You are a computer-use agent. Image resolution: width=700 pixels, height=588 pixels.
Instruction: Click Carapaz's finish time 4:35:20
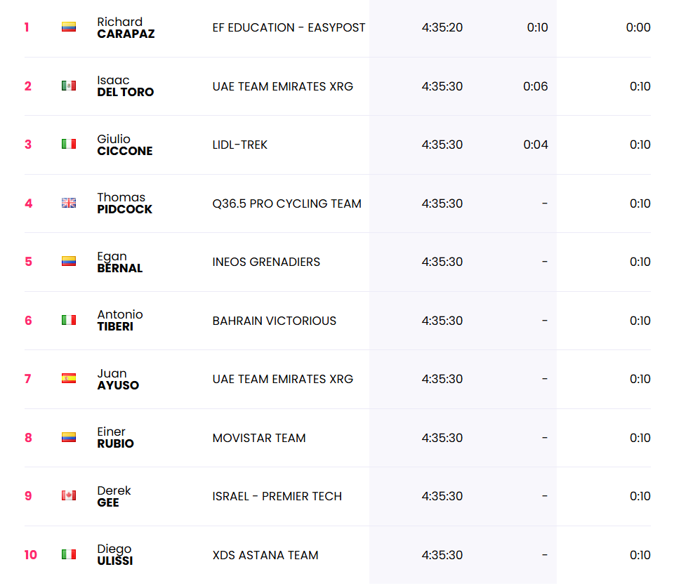click(x=442, y=27)
